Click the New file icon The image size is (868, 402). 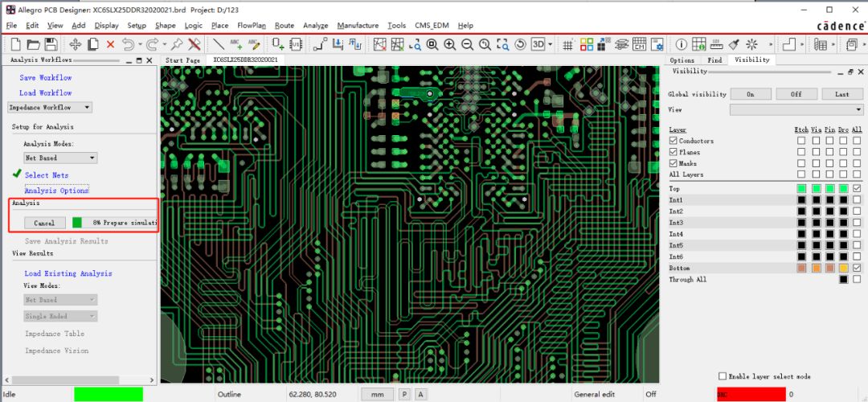pos(15,44)
